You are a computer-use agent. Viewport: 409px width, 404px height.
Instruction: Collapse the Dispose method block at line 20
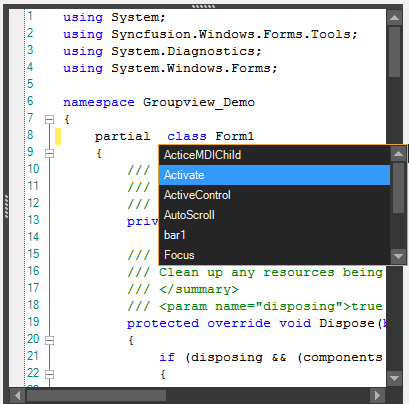point(49,340)
